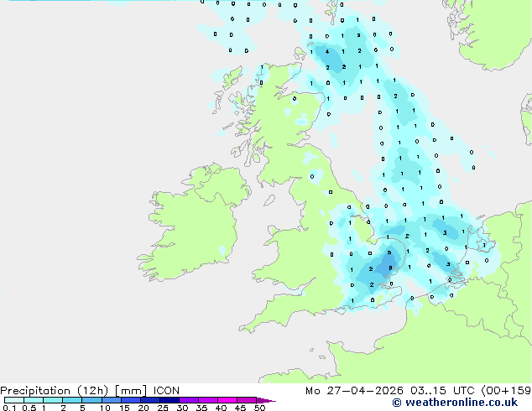Viewport: 532px width, 411px height.
Task: Click the legend label '35'
Action: coord(201,408)
